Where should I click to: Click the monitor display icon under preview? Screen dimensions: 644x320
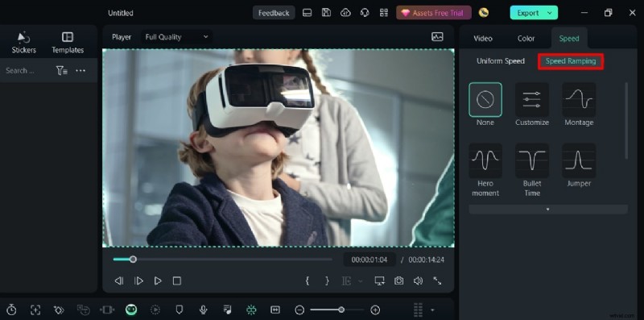point(379,281)
